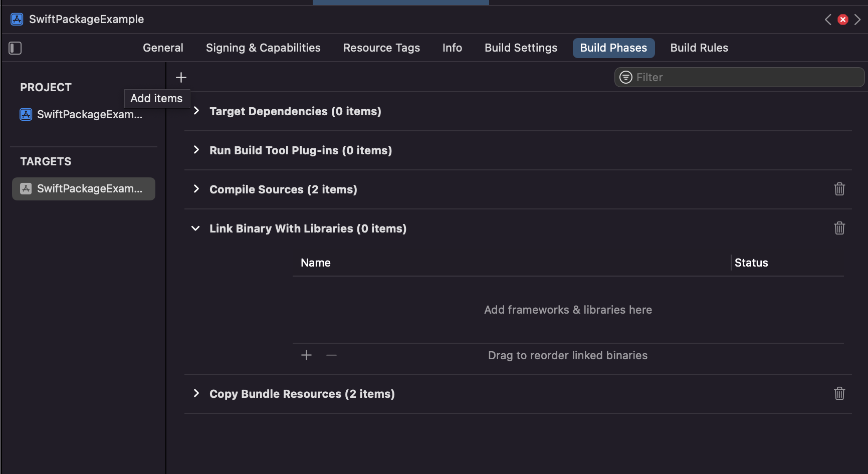Viewport: 868px width, 474px height.
Task: Collapse Link Binary With Libraries section
Action: coord(195,228)
